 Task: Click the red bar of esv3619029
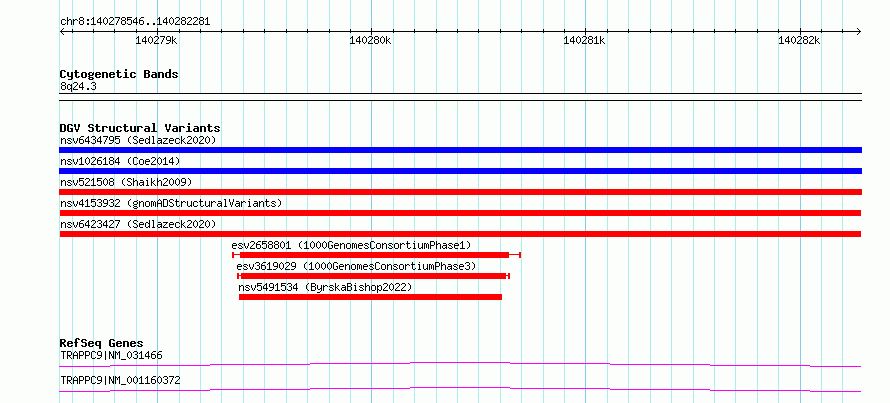click(x=373, y=276)
